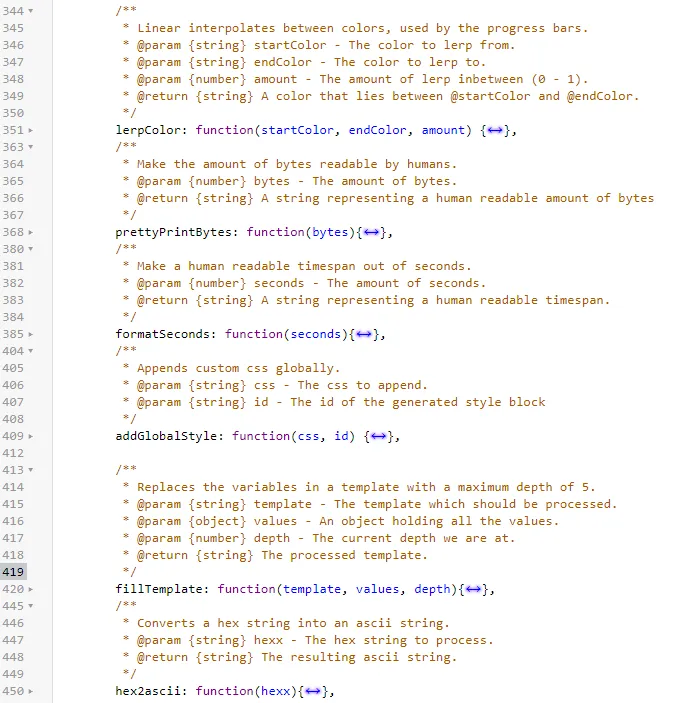Screen dimensions: 675x703
Task: Click the template parameter in fillTemplate signature
Action: [312, 589]
